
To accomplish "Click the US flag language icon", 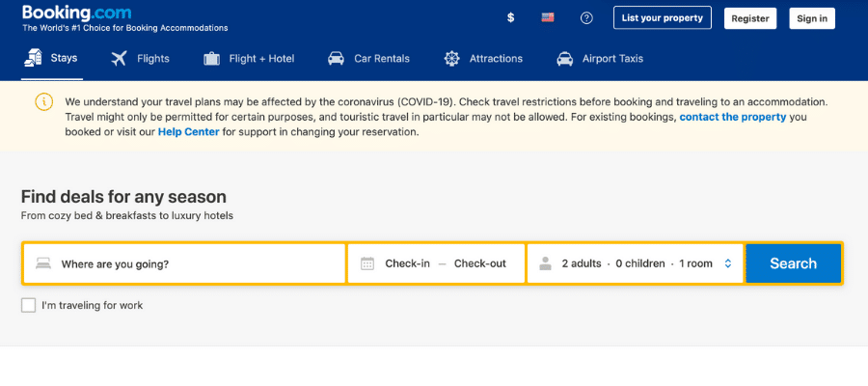I will click(x=548, y=18).
